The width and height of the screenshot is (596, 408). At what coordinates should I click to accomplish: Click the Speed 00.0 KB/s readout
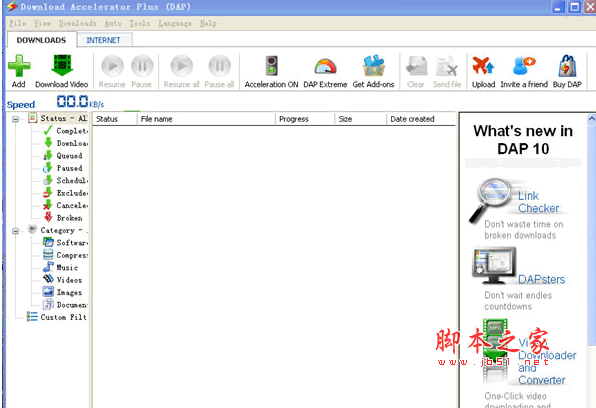pyautogui.click(x=55, y=102)
